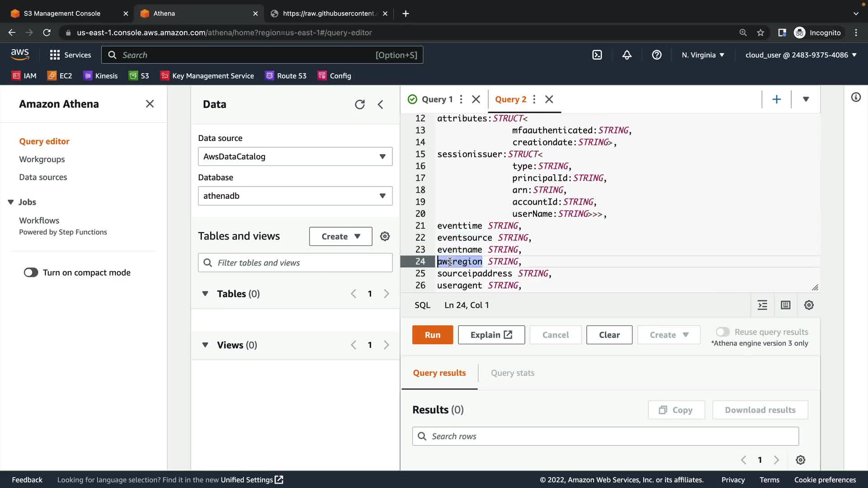Open notifications bell icon
The height and width of the screenshot is (488, 868).
627,55
